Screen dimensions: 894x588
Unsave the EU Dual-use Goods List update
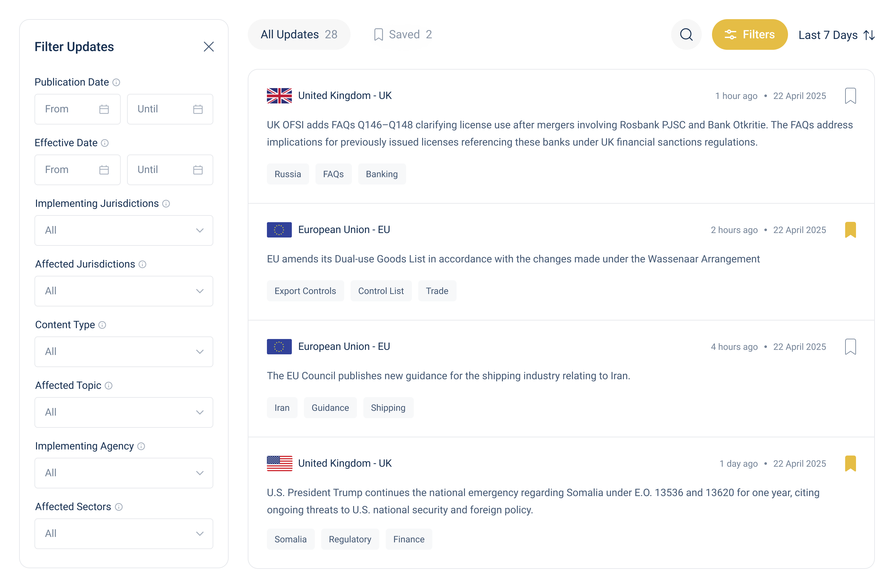point(850,230)
